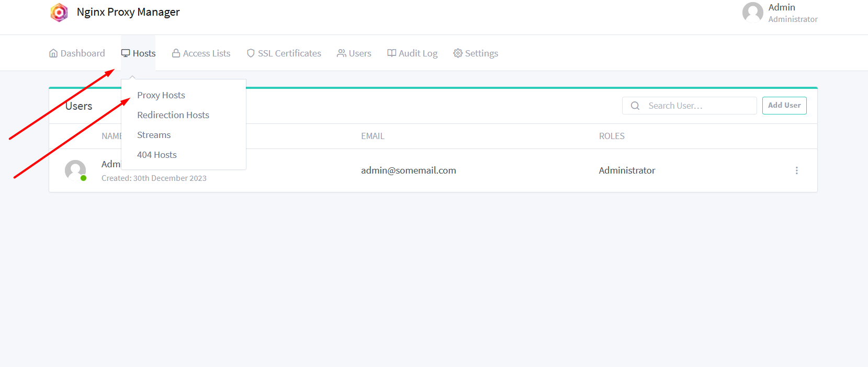Click the SSL Certificates shield icon
Image resolution: width=868 pixels, height=367 pixels.
[251, 53]
